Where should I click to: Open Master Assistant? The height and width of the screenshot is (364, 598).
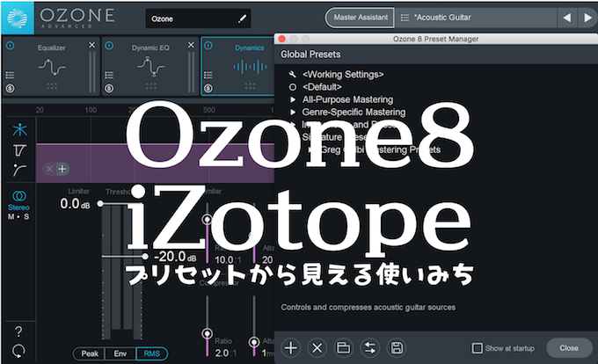tap(361, 18)
